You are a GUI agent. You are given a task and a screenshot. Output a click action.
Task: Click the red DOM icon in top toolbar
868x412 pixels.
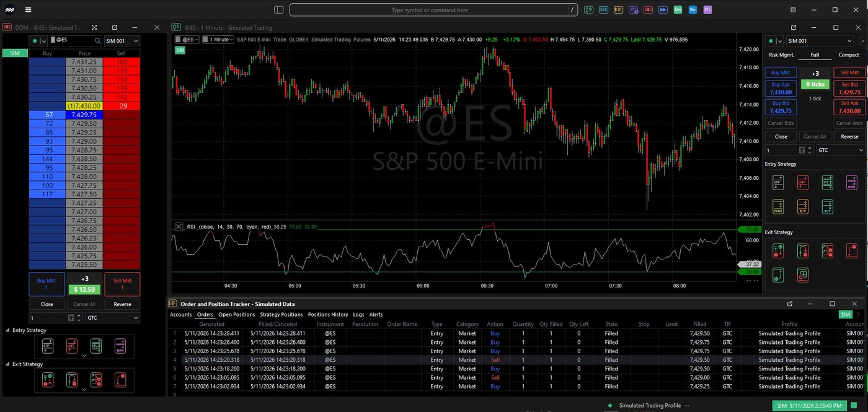click(648, 10)
